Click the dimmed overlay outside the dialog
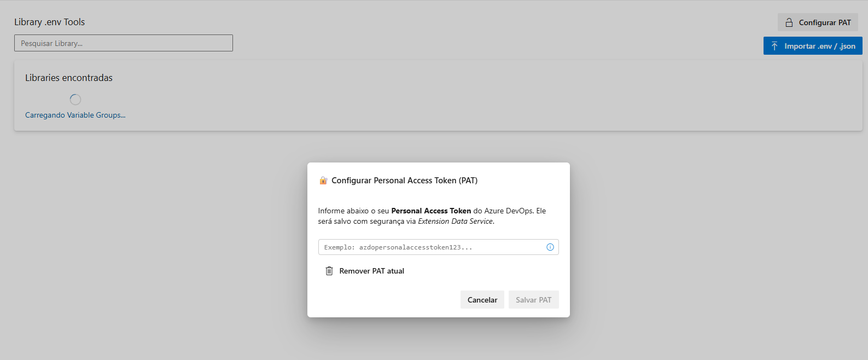The image size is (868, 360). point(164,246)
